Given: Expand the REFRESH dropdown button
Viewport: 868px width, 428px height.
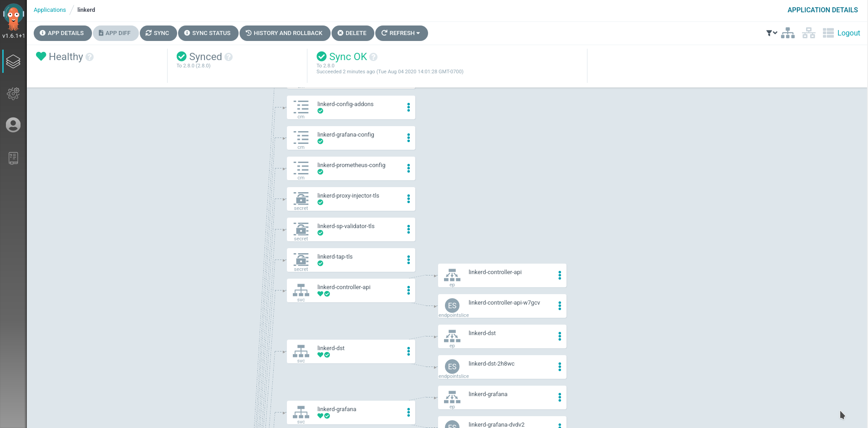Looking at the screenshot, I should point(401,33).
